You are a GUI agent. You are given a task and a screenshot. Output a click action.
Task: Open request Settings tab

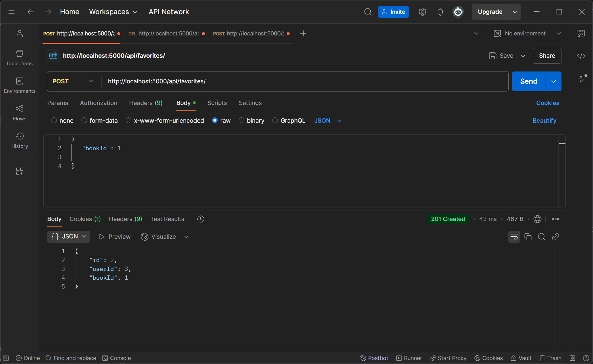click(x=250, y=103)
